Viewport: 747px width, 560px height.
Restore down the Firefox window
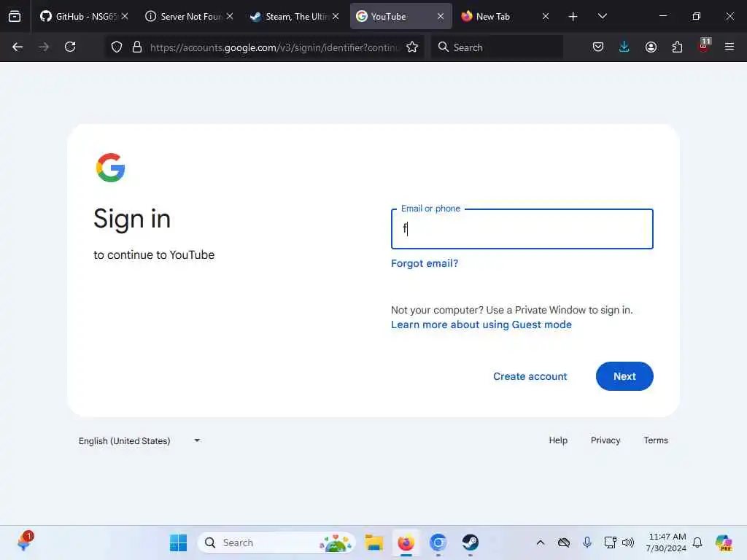coord(696,16)
